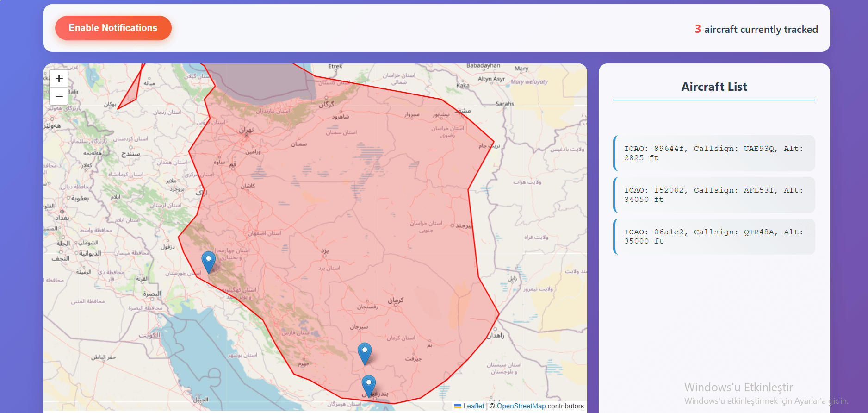Viewport: 868px width, 413px height.
Task: Select the aircraft marker at Bandar Abbas
Action: click(x=368, y=386)
